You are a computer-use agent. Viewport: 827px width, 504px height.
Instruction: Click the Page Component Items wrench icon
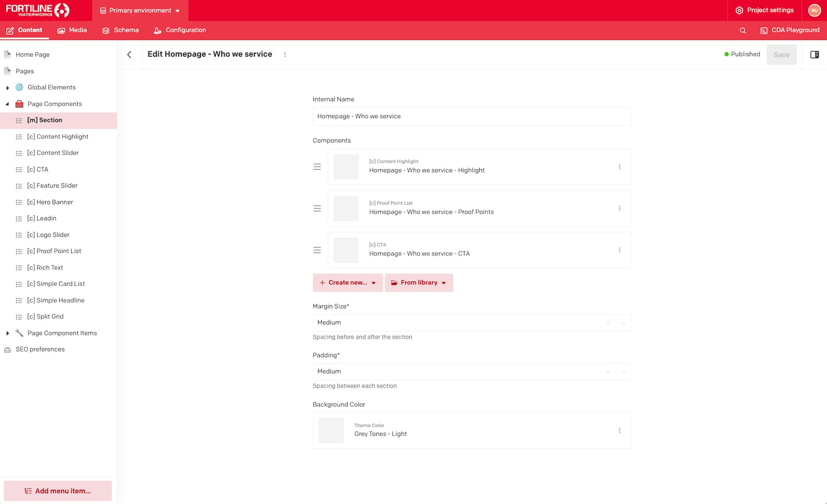[19, 333]
